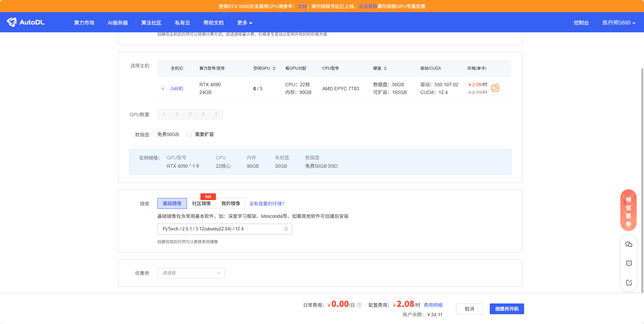Open the 帮助文档 menu item

tap(213, 23)
